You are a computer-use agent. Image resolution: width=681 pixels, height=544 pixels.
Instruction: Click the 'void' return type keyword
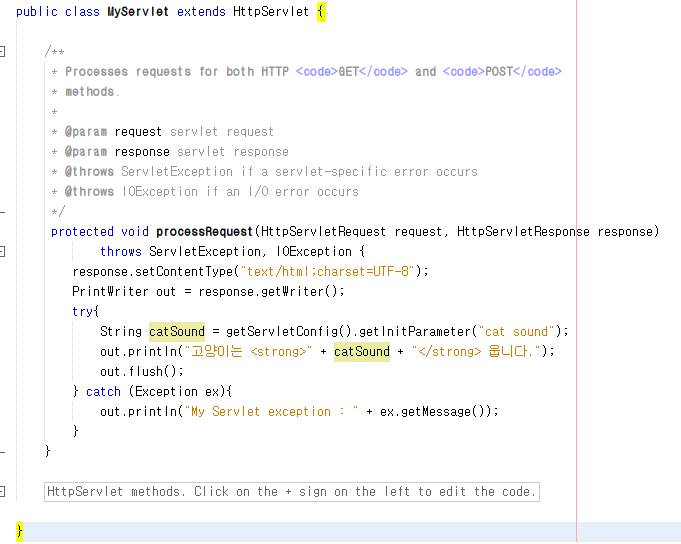[x=135, y=232]
